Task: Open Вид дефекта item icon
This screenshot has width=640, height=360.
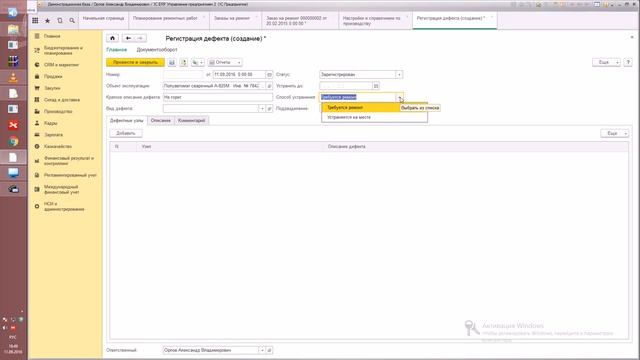Action: [x=269, y=109]
